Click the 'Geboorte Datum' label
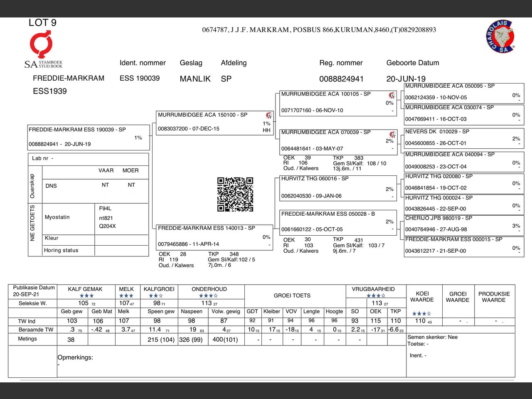The height and width of the screenshot is (399, 532). (413, 63)
